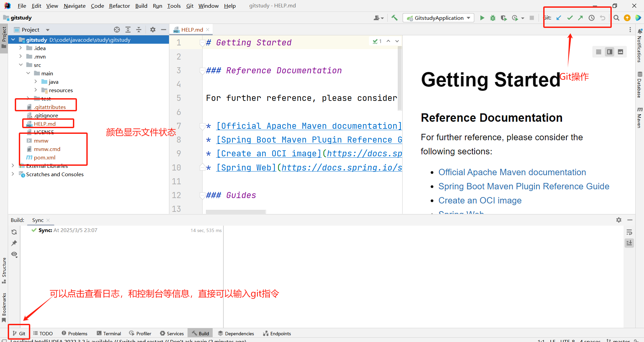This screenshot has width=644, height=342.
Task: Collapse the gitstudy root folder
Action: [x=13, y=40]
